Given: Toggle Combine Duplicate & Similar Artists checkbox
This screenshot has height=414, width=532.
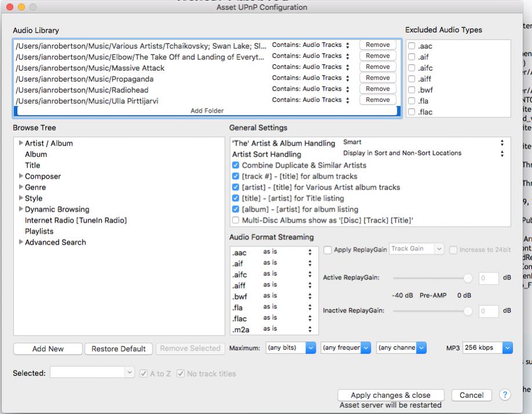Looking at the screenshot, I should [235, 165].
